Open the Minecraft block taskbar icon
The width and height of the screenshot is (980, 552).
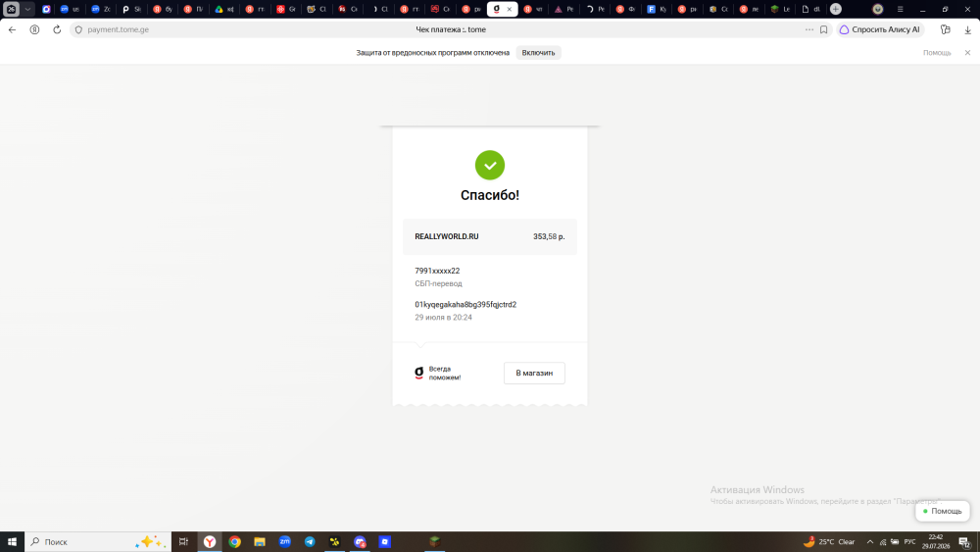[x=435, y=541]
